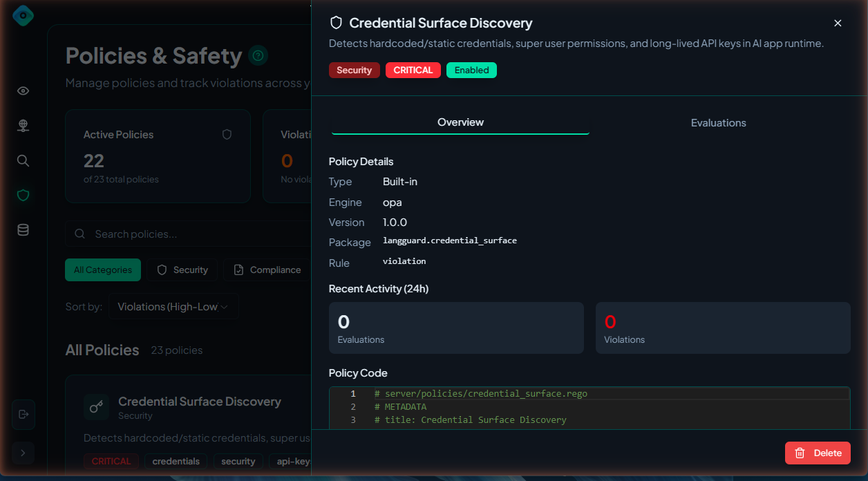
Task: Filter policies by Compliance category
Action: coord(267,270)
